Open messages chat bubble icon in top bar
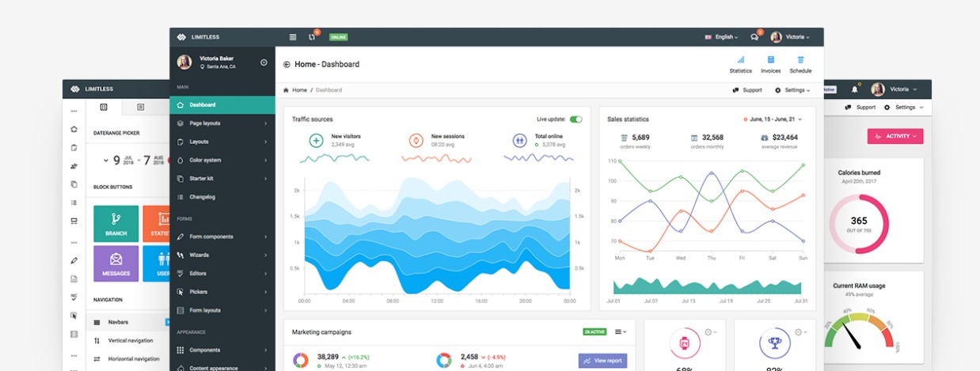 755,36
